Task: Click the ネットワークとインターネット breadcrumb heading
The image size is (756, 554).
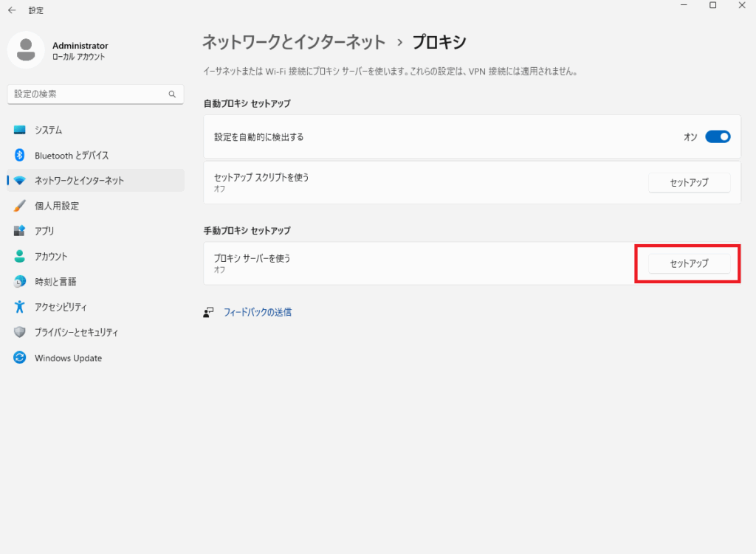Action: 294,42
